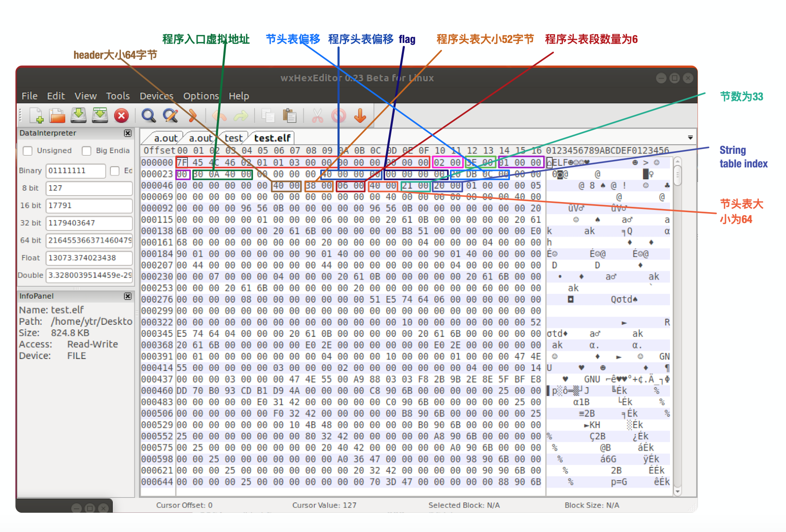This screenshot has height=532, width=786.
Task: Open a file using the Open folder icon
Action: pos(57,115)
